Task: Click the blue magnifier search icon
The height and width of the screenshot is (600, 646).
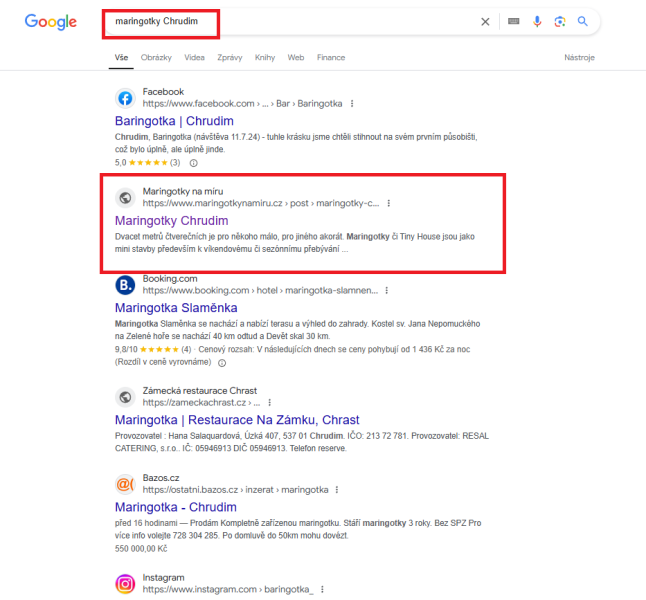Action: [x=582, y=21]
